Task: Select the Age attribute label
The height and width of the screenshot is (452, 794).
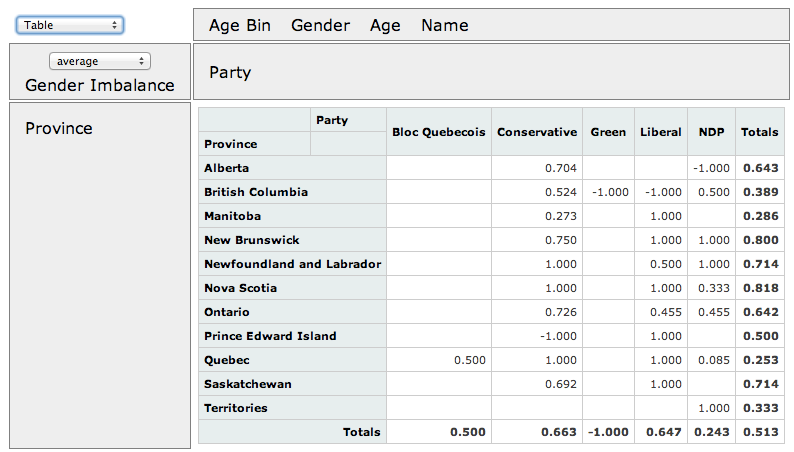Action: [385, 26]
